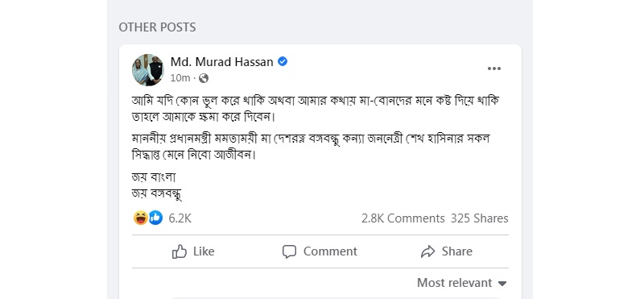
Task: Click the word Like in action bar
Action: click(204, 251)
